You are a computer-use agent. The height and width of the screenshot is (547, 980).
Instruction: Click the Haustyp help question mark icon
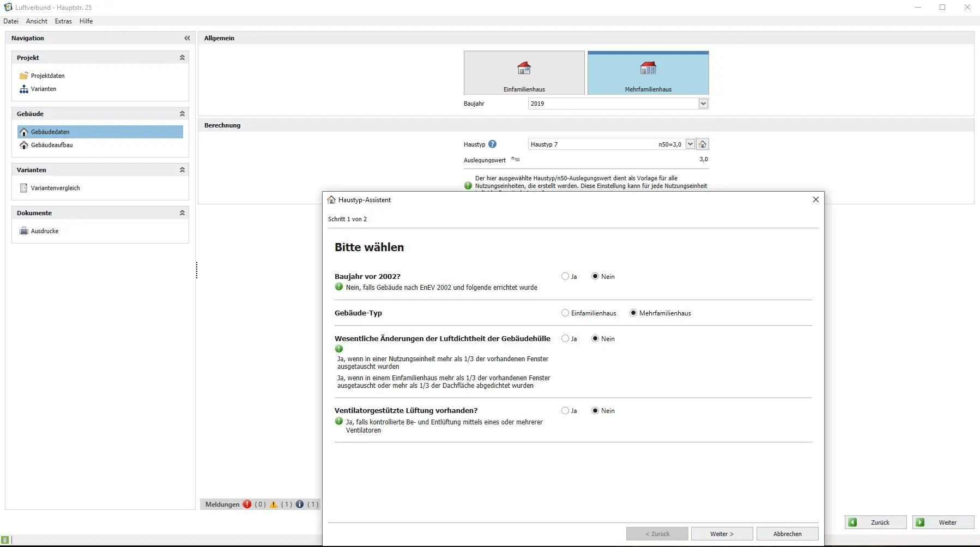coord(492,144)
